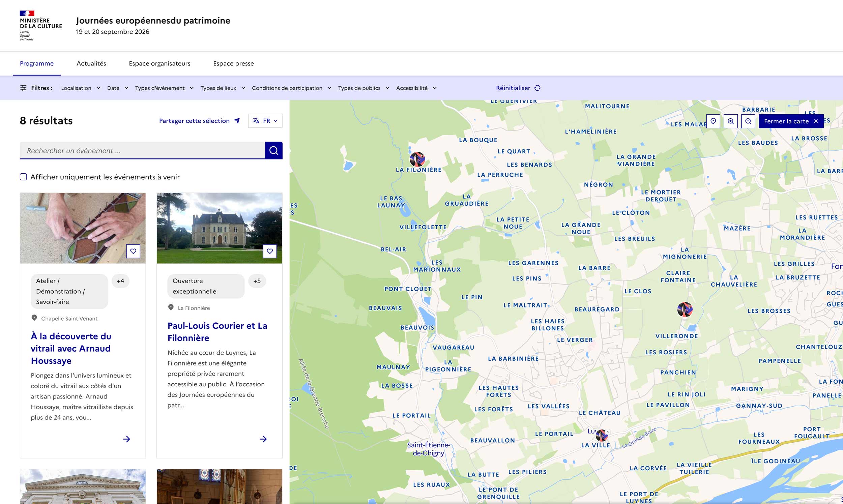
Task: Select the Programme tab
Action: 37,63
